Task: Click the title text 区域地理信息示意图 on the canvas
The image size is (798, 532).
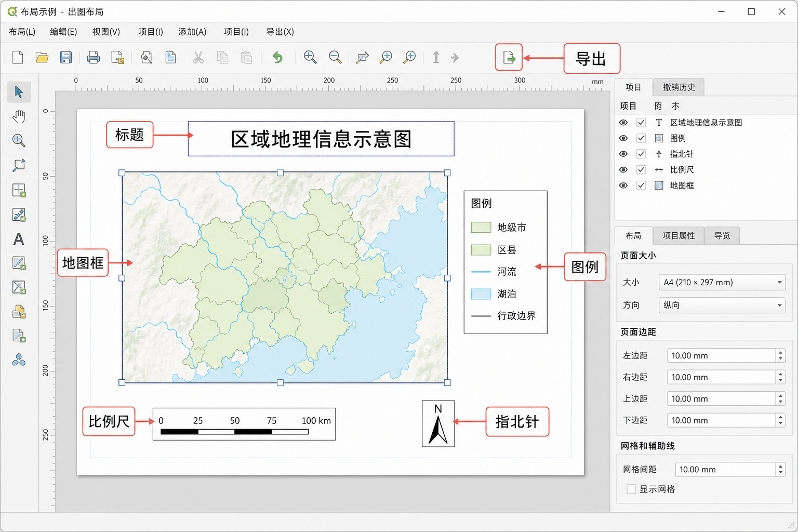Action: click(321, 139)
